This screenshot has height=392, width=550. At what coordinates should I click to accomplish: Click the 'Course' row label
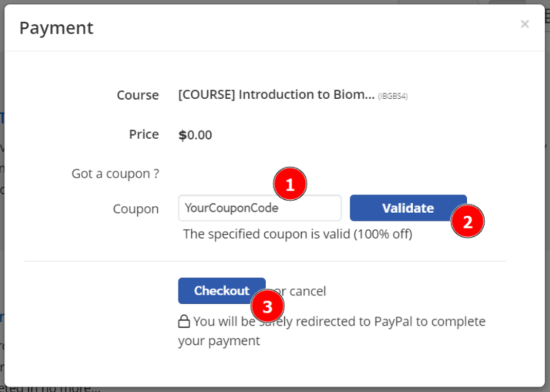138,95
